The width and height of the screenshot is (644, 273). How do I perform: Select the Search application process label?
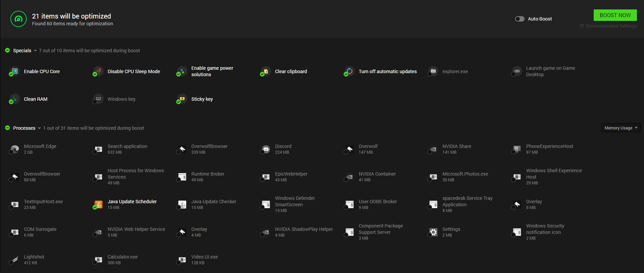coord(127,146)
